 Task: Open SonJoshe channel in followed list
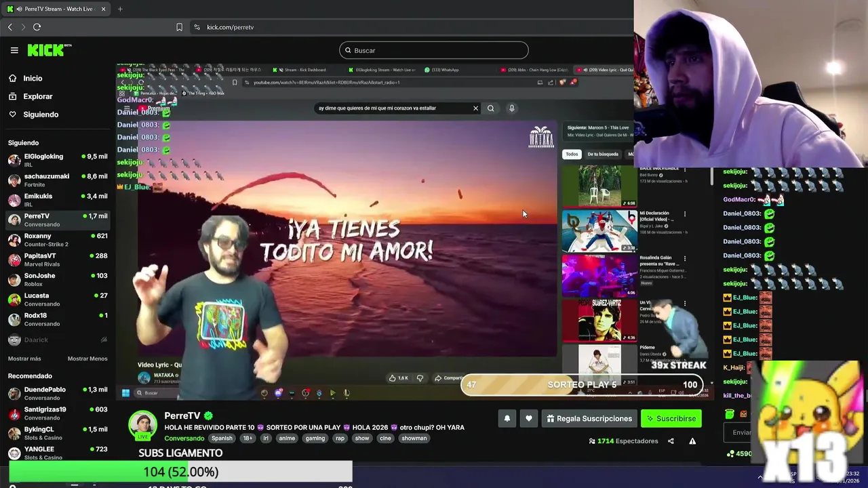58,279
